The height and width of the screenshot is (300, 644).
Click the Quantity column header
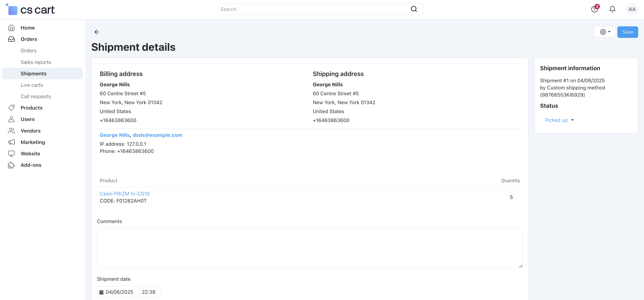(x=510, y=181)
